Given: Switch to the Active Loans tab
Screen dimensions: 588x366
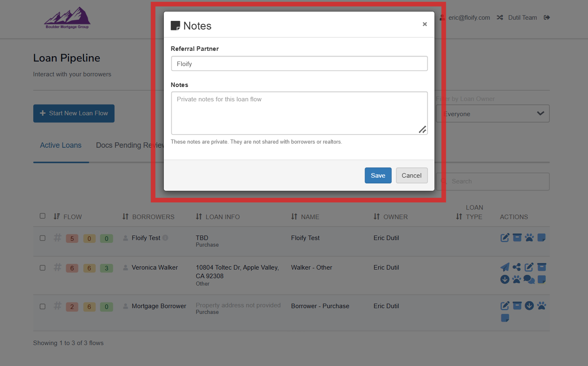Looking at the screenshot, I should (x=61, y=145).
